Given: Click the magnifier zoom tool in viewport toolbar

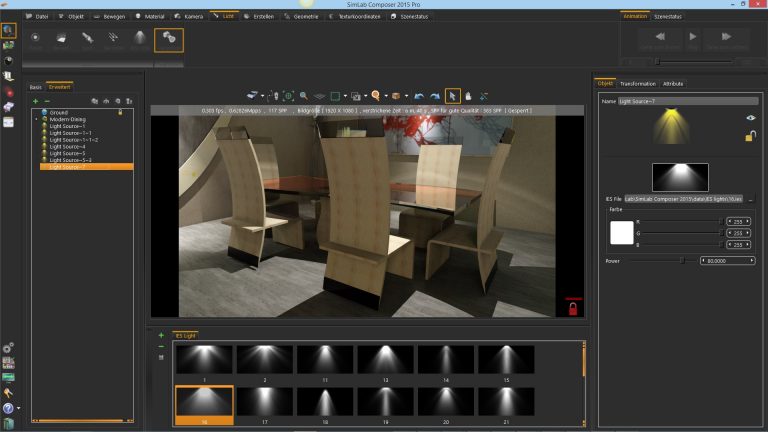Looking at the screenshot, I should (x=304, y=95).
